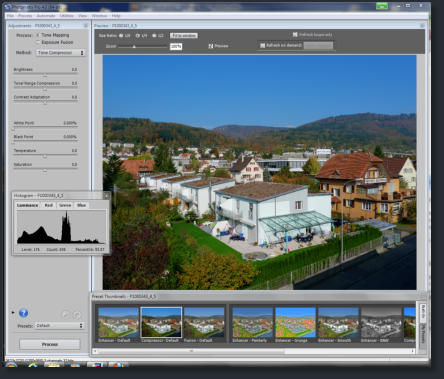
Task: Toggle the Preview checkbox
Action: pos(211,46)
